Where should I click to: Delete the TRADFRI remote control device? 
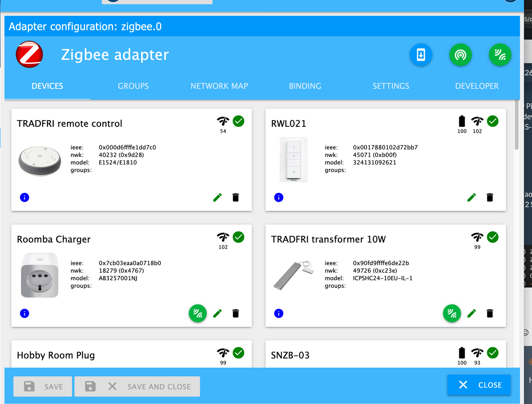tap(236, 197)
